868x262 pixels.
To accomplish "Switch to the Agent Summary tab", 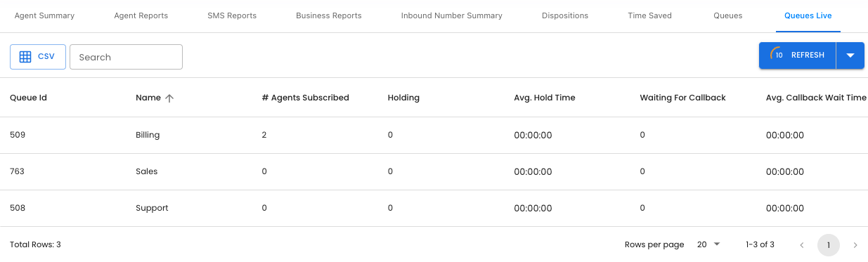I will click(x=44, y=15).
